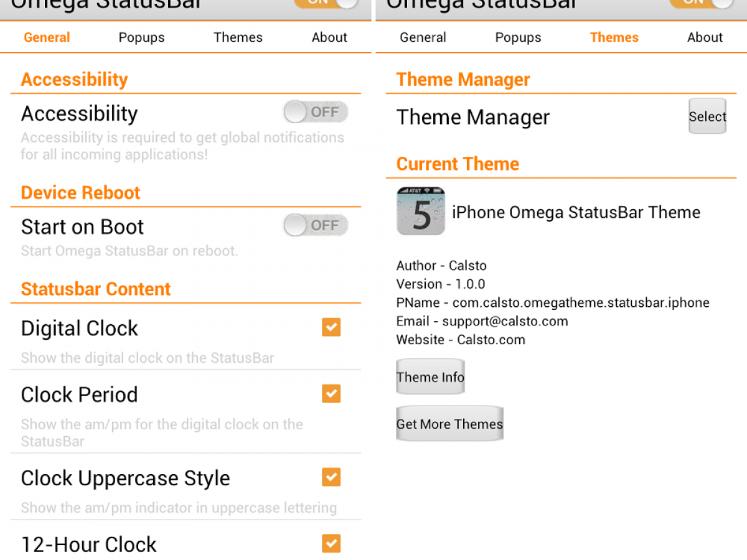Toggle the 12-Hour Clock checkbox

pos(331,543)
